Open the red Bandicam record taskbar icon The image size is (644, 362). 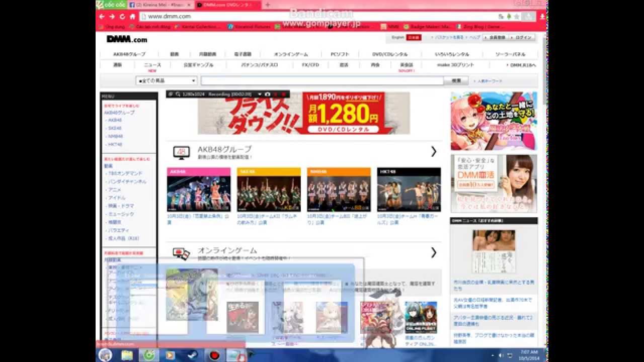(215, 355)
